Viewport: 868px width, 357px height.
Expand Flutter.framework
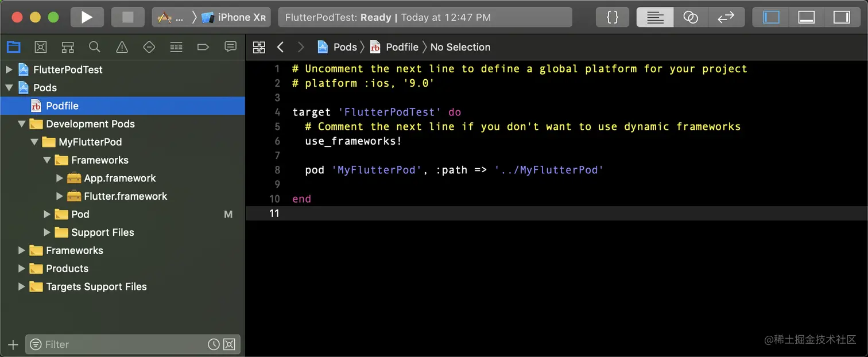pos(60,196)
